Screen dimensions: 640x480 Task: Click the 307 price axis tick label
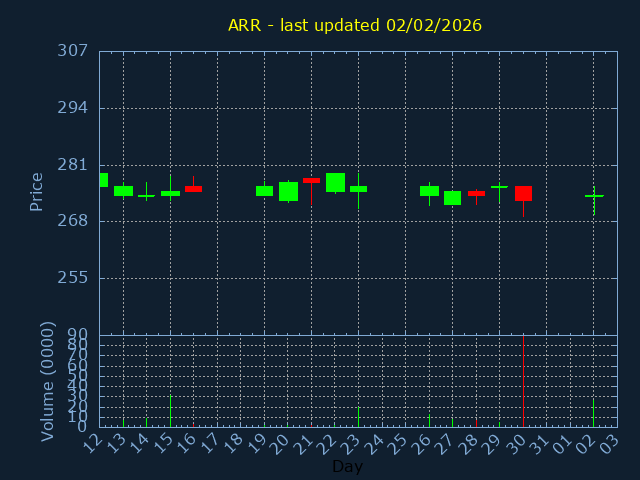72,51
